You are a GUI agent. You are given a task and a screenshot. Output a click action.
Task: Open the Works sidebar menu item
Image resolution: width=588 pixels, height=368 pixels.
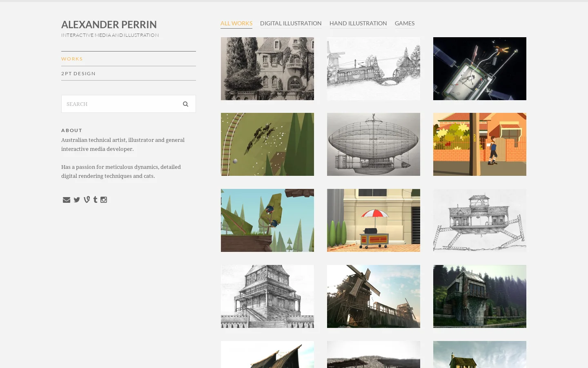tap(129, 59)
